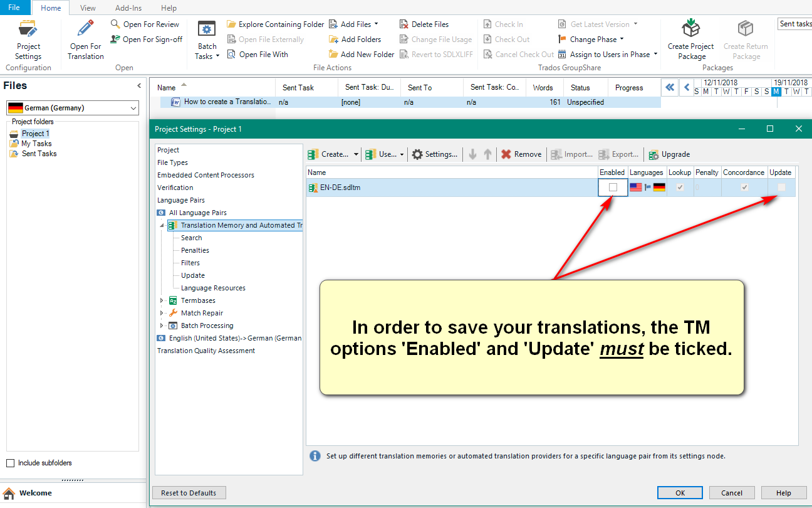Select the Home ribbon tab
812x508 pixels.
51,8
